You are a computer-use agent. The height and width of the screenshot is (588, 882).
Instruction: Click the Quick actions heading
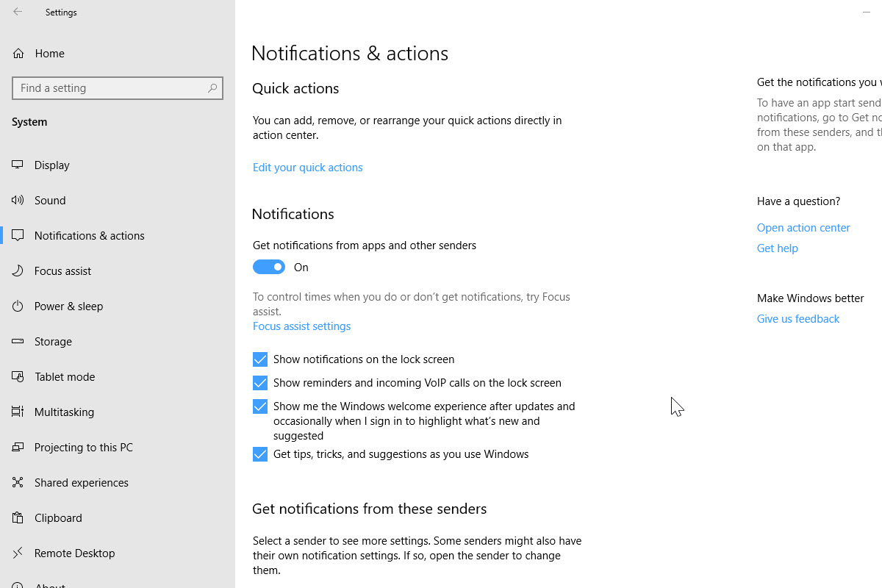tap(295, 88)
